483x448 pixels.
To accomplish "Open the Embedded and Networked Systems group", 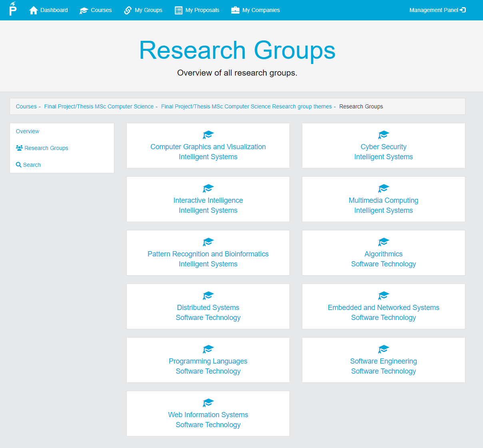I will coord(383,308).
